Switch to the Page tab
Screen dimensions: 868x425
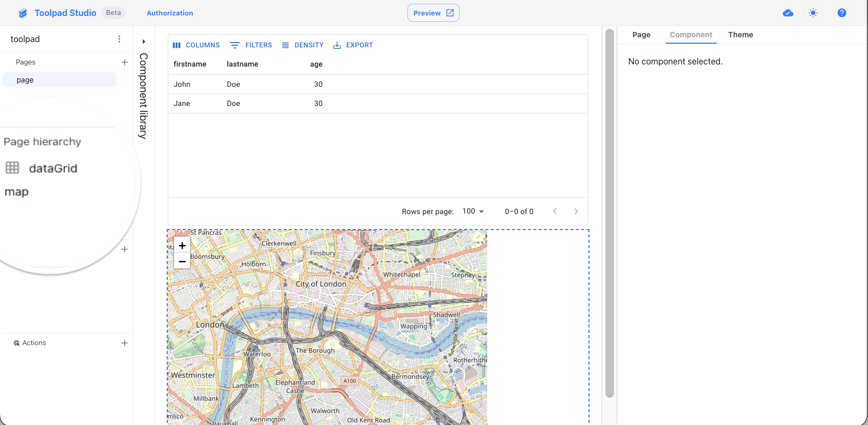[x=641, y=35]
